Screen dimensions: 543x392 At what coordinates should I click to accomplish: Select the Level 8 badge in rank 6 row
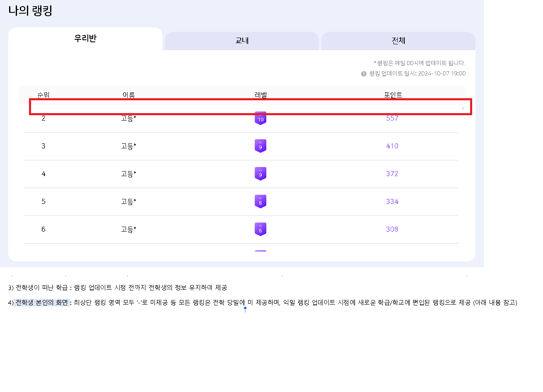[261, 229]
